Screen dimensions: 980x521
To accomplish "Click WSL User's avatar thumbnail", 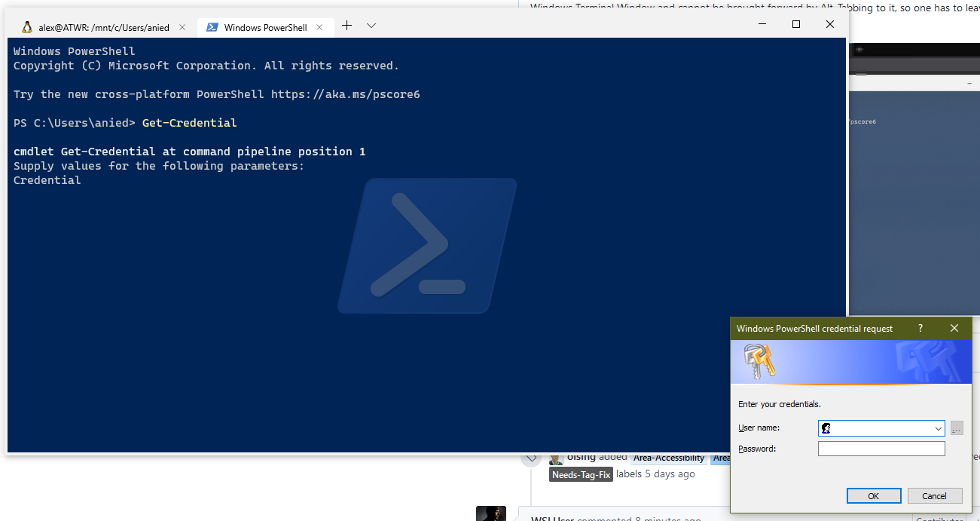I will [490, 513].
